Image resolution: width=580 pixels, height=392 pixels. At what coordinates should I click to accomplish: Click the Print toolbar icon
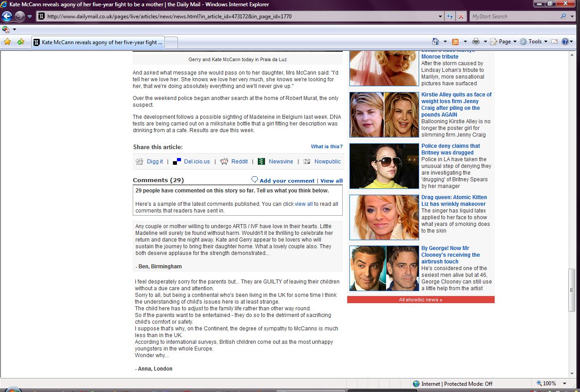click(x=475, y=42)
